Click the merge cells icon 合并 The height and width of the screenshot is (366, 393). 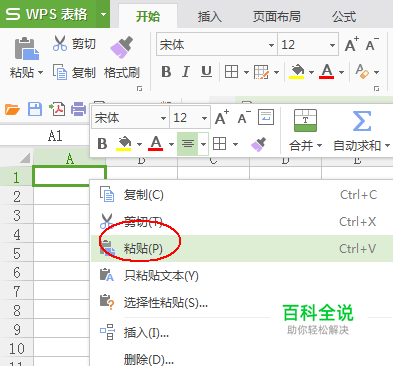[305, 120]
